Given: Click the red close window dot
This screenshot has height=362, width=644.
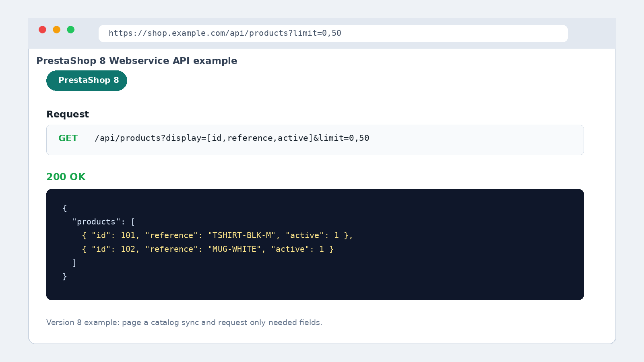Looking at the screenshot, I should coord(42,29).
